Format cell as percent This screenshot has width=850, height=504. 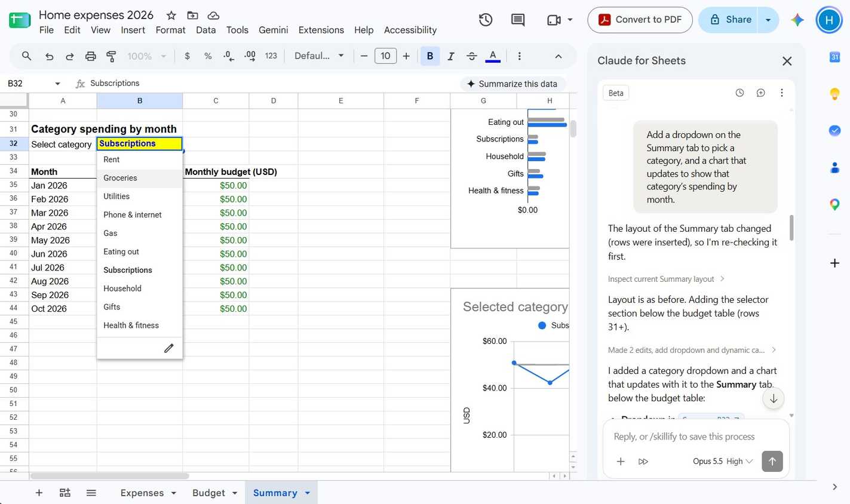point(208,56)
